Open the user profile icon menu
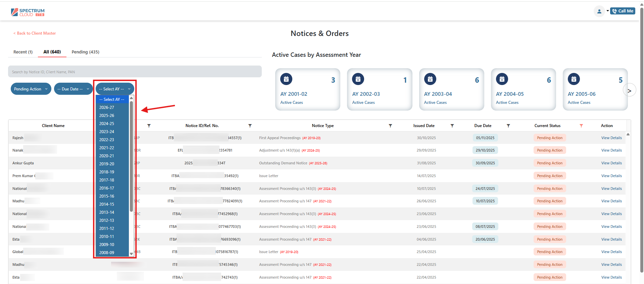 [x=599, y=11]
